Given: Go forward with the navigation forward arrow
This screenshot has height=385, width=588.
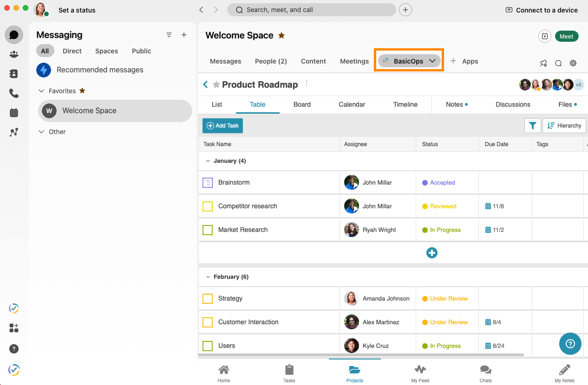Looking at the screenshot, I should pyautogui.click(x=216, y=10).
